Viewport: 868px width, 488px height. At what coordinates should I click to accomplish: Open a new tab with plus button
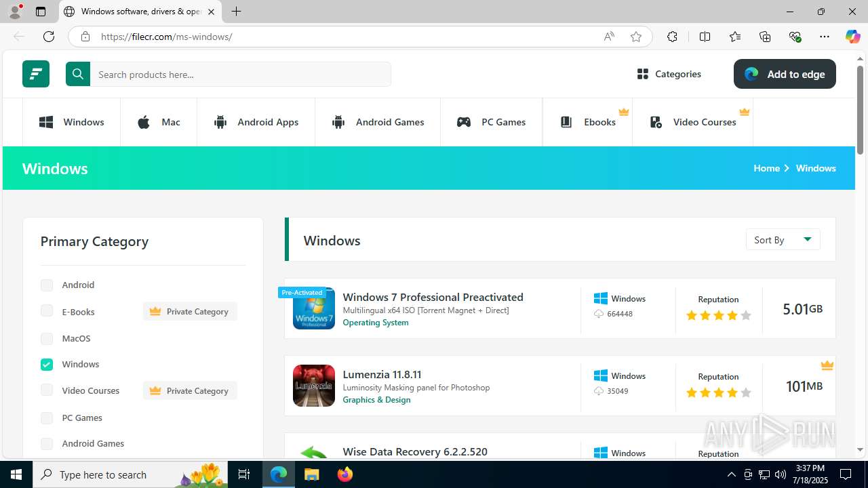[x=236, y=12]
